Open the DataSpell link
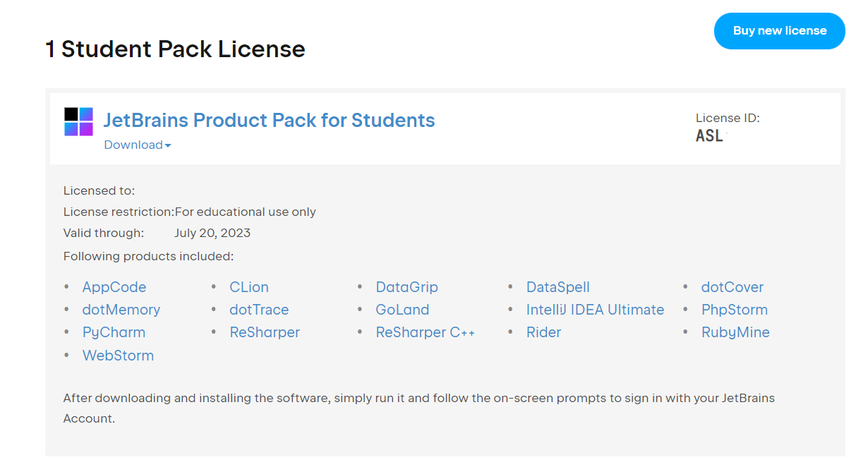 point(557,287)
